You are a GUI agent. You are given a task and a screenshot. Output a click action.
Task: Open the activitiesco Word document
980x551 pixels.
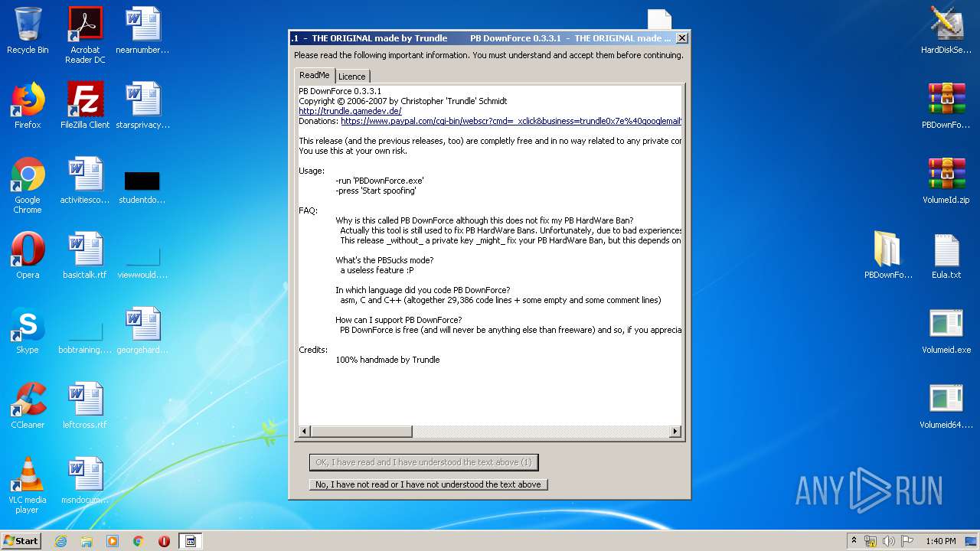tap(85, 181)
